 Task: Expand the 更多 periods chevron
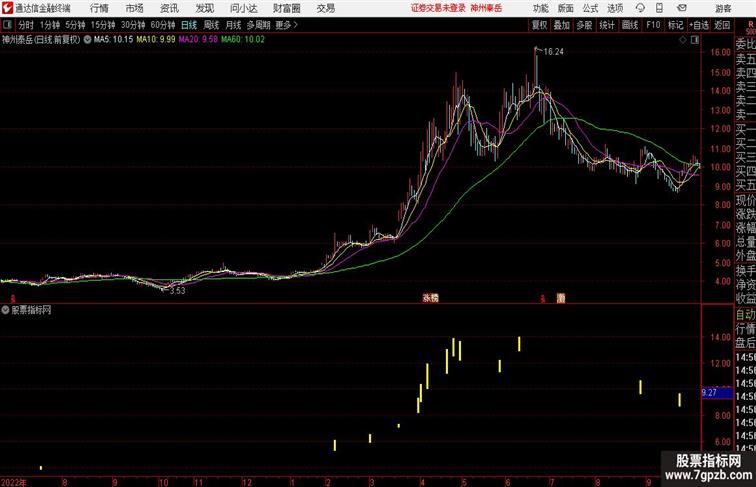point(287,25)
